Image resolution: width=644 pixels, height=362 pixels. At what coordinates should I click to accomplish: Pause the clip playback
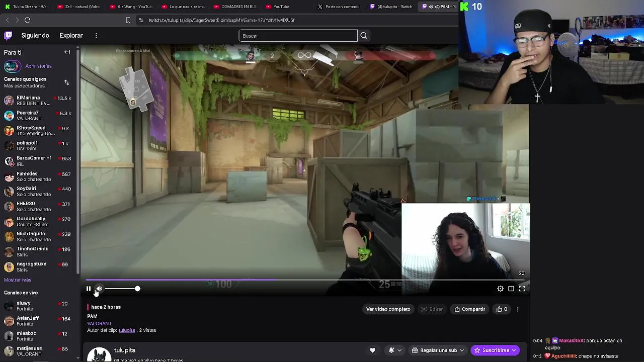pos(89,289)
